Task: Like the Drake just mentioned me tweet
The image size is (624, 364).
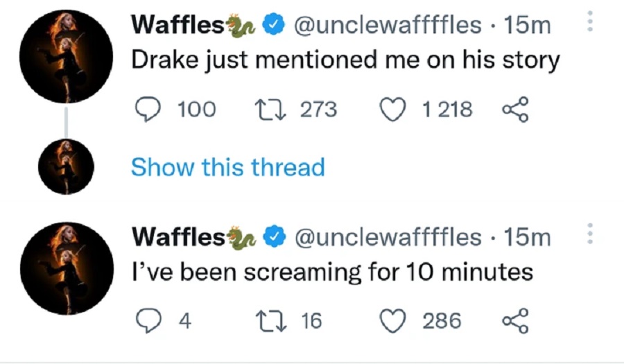Action: (393, 110)
